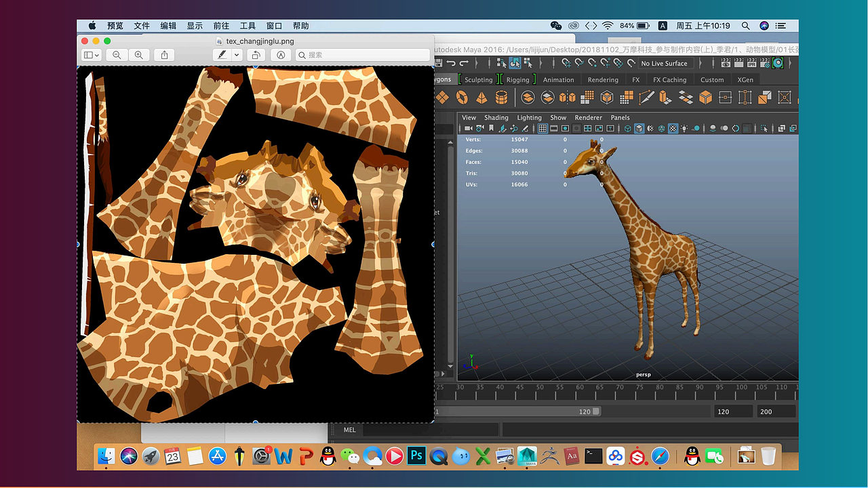
Task: Switch to the Sculpting shelf tab
Action: [x=479, y=80]
